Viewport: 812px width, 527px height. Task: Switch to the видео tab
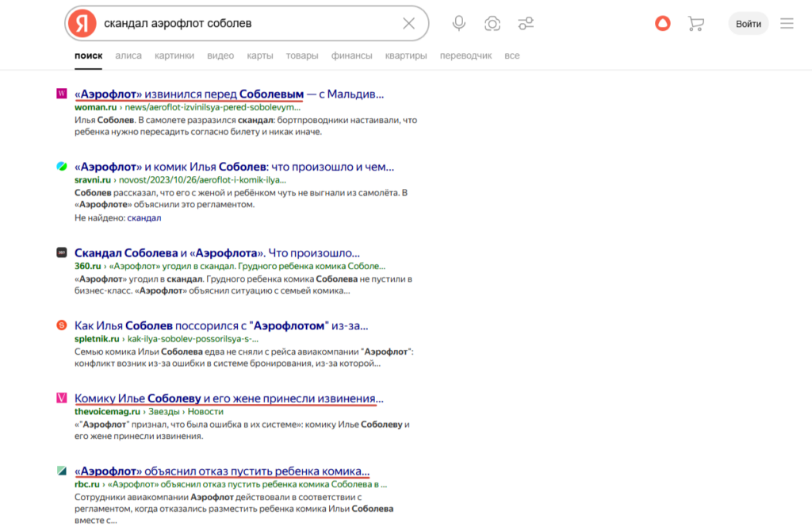[220, 56]
